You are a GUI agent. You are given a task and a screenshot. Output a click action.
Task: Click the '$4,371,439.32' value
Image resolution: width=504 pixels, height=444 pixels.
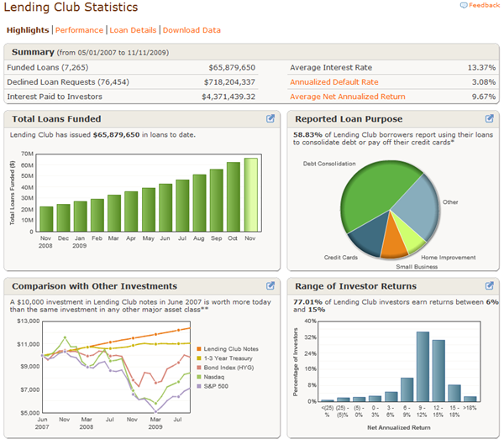[x=228, y=97]
